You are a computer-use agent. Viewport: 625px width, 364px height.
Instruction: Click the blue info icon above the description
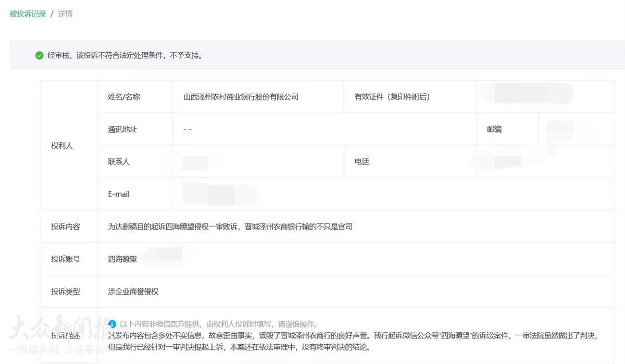[111, 324]
